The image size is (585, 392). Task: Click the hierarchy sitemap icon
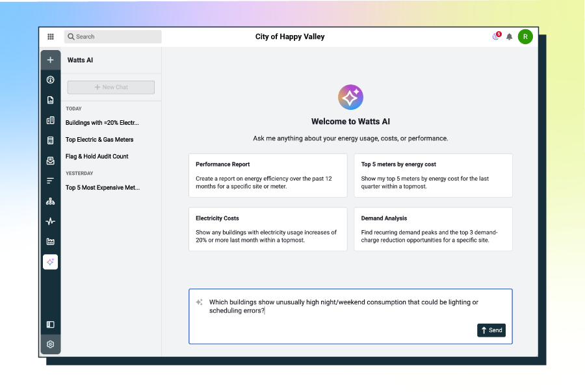pos(50,200)
